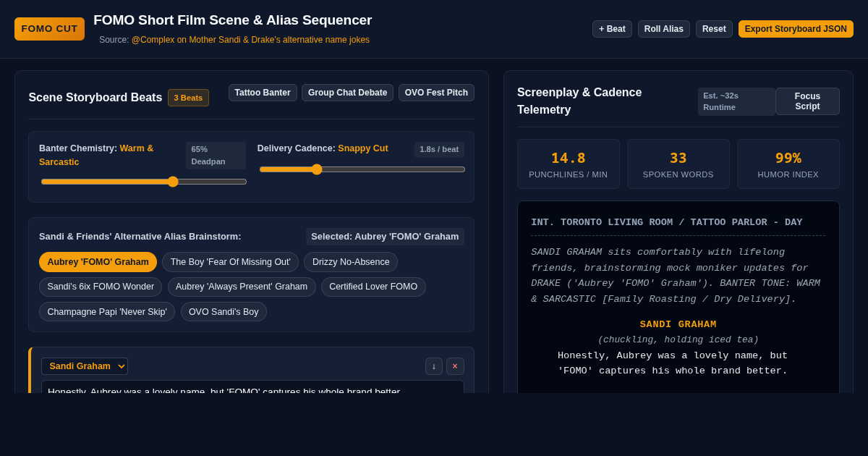Image resolution: width=868 pixels, height=456 pixels.
Task: Open the @Complex source link
Action: pos(250,40)
